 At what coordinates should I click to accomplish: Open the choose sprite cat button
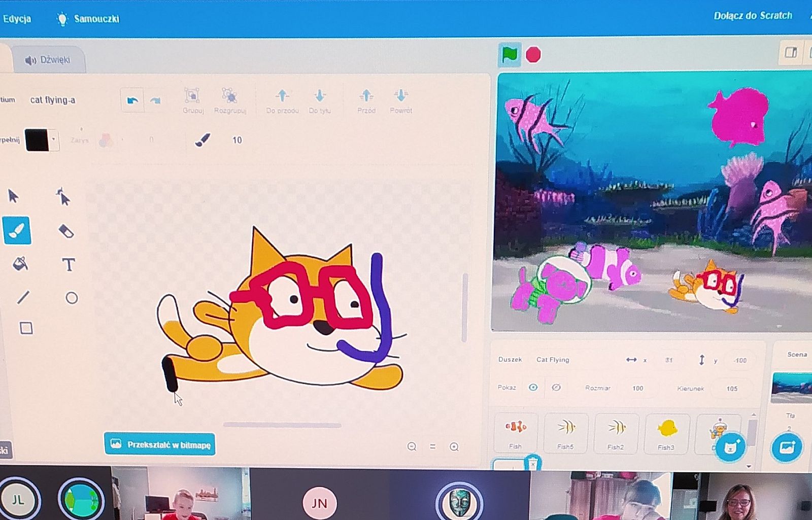(730, 447)
